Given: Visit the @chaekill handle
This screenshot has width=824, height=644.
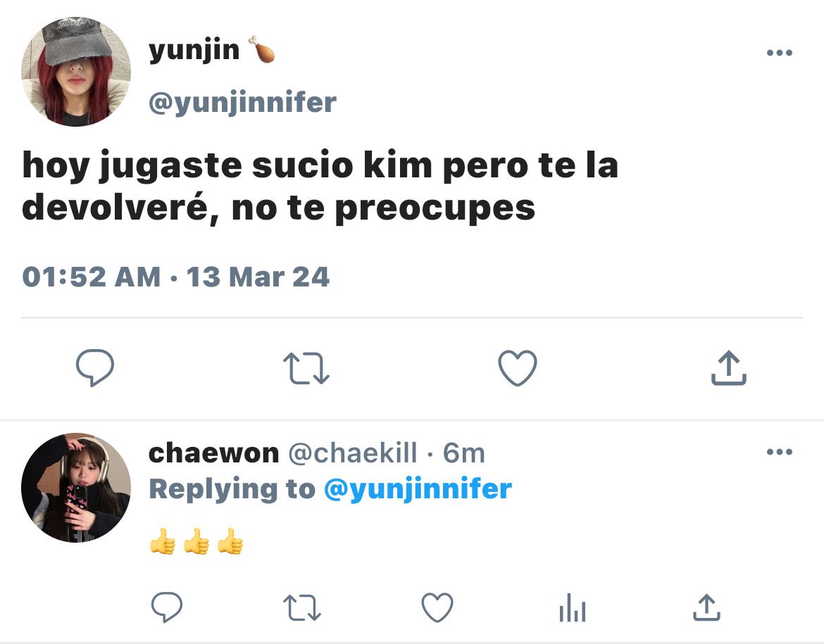Looking at the screenshot, I should coord(353,453).
